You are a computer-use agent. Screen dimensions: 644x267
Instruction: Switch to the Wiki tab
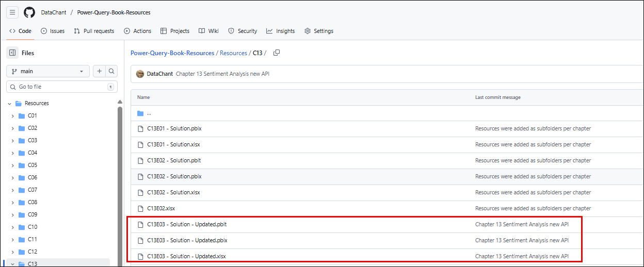[x=209, y=31]
